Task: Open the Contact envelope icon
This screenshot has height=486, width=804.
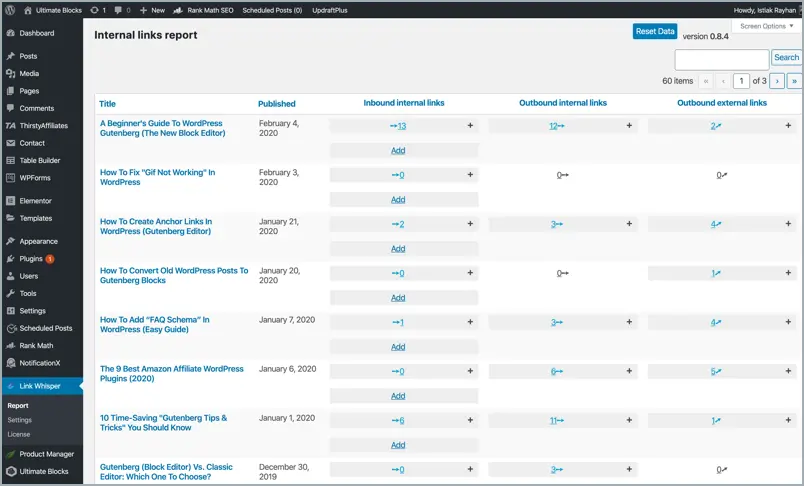Action: [10, 143]
